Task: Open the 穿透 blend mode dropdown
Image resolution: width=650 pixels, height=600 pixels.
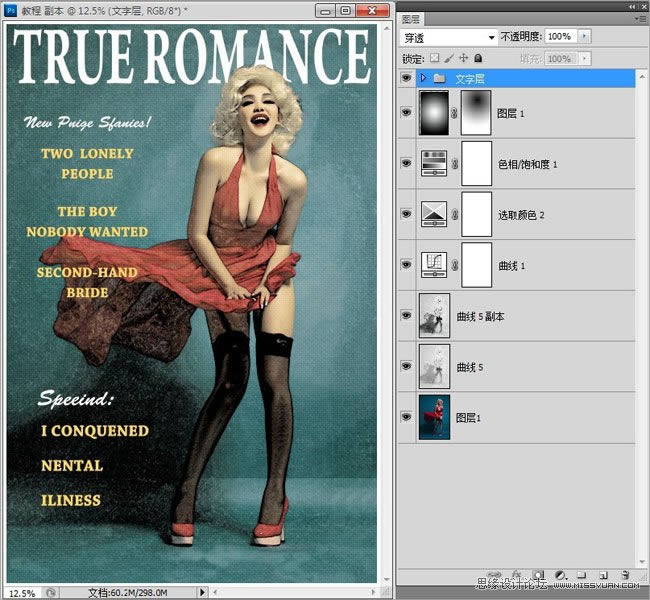Action: click(x=448, y=37)
